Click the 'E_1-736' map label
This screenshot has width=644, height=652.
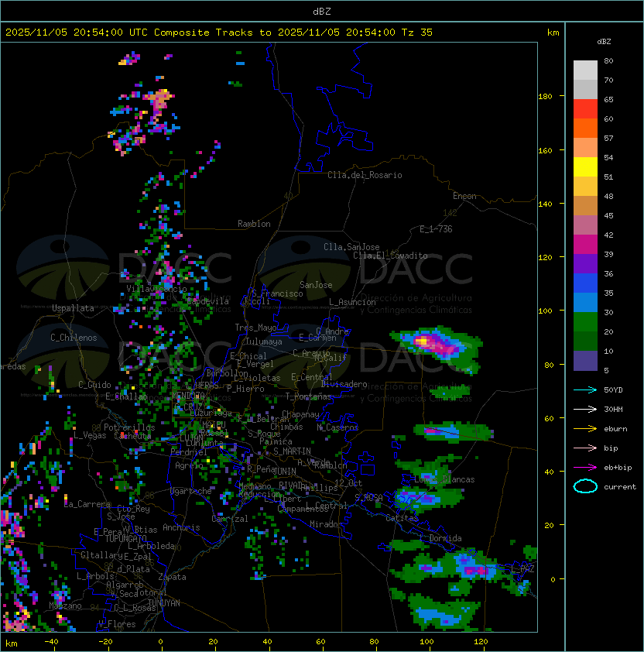(436, 229)
